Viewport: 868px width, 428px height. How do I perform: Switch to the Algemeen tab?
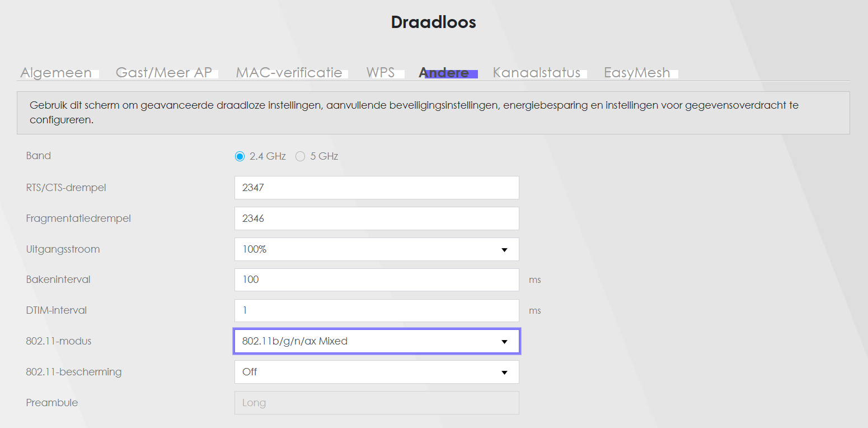point(56,73)
